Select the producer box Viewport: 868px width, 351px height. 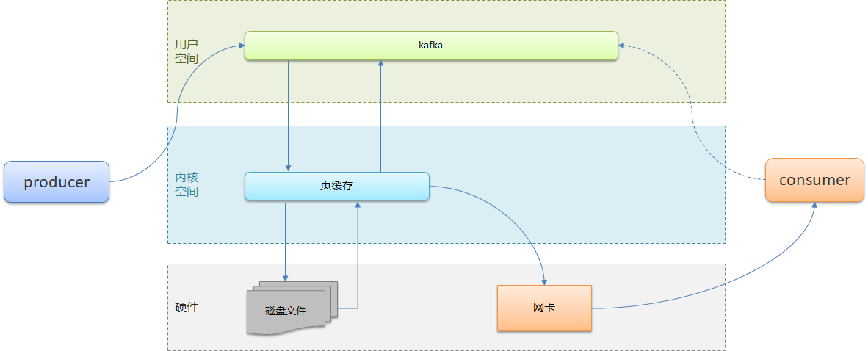click(x=57, y=181)
